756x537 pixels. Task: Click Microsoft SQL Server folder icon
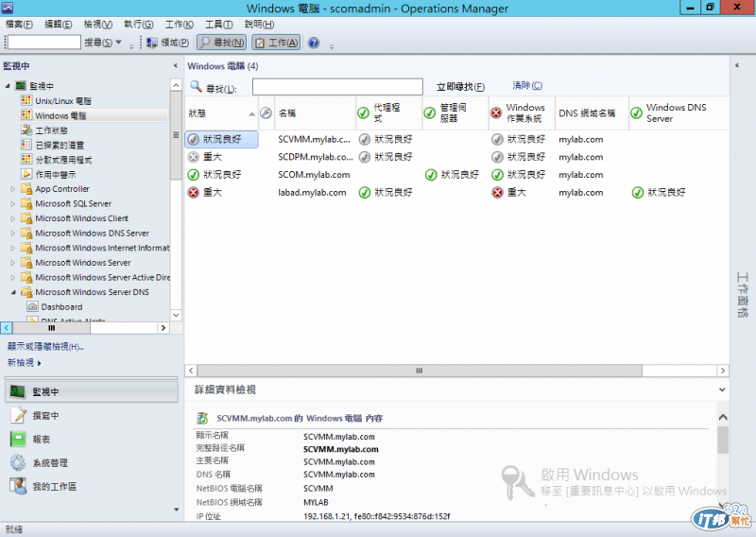click(26, 203)
